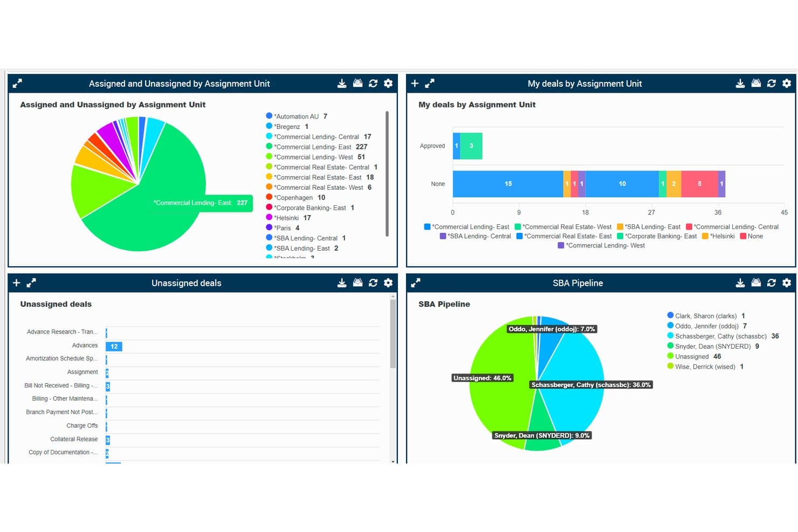
Task: Toggle '*Copenhagen' legend entry
Action: point(295,197)
